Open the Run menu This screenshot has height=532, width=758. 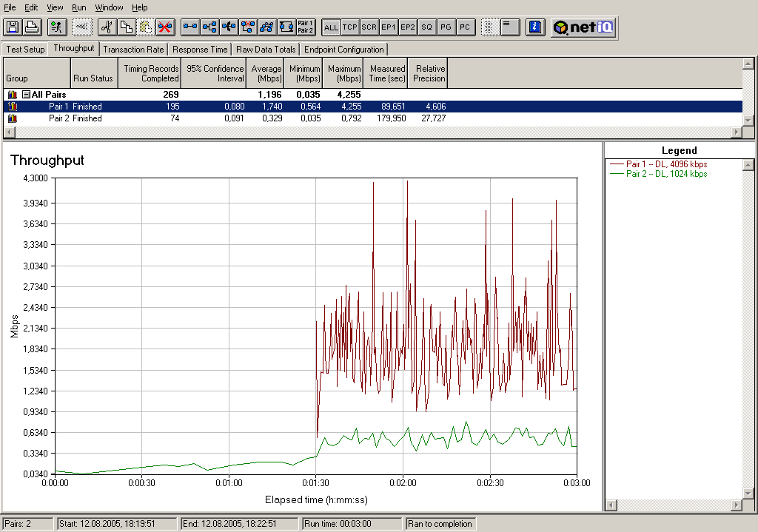coord(78,7)
